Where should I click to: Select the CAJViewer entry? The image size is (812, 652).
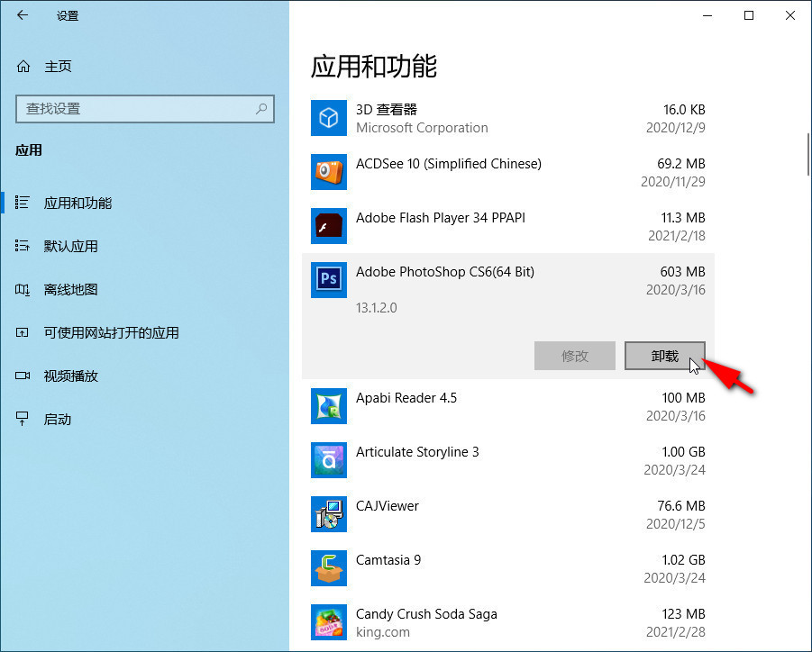[x=388, y=506]
